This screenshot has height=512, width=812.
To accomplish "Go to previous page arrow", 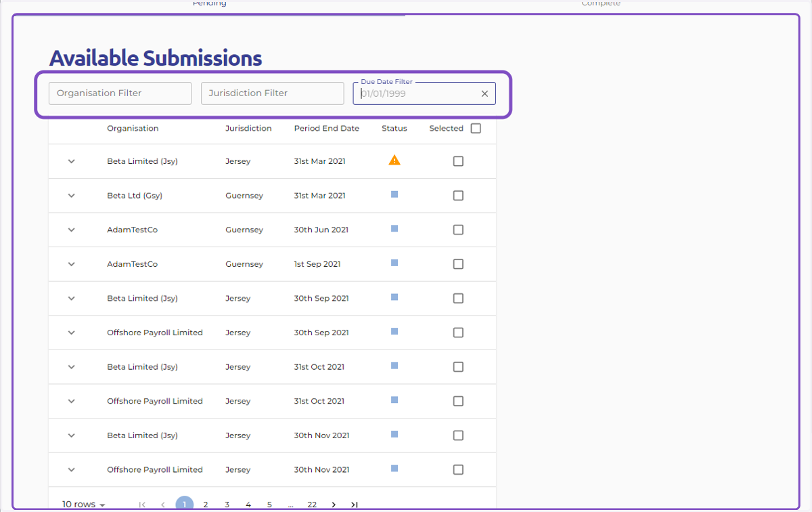I will pos(163,505).
